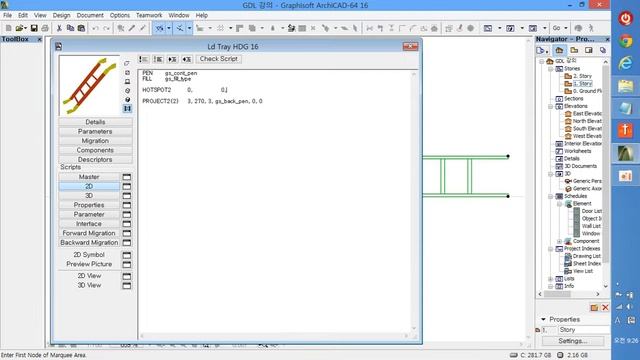
Task: Collapse the Elevations tree node
Action: 551,106
